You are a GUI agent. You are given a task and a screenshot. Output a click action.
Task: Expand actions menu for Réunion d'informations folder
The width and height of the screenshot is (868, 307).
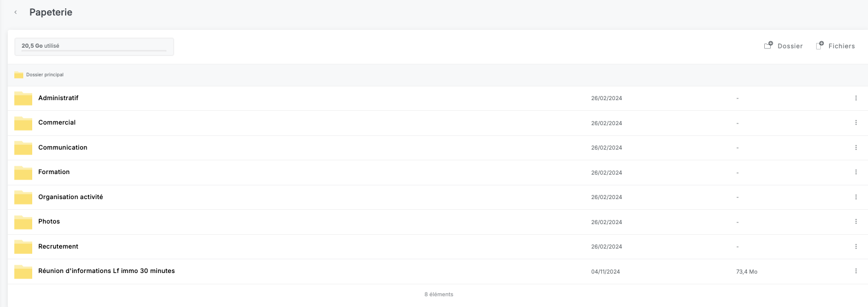(x=855, y=271)
